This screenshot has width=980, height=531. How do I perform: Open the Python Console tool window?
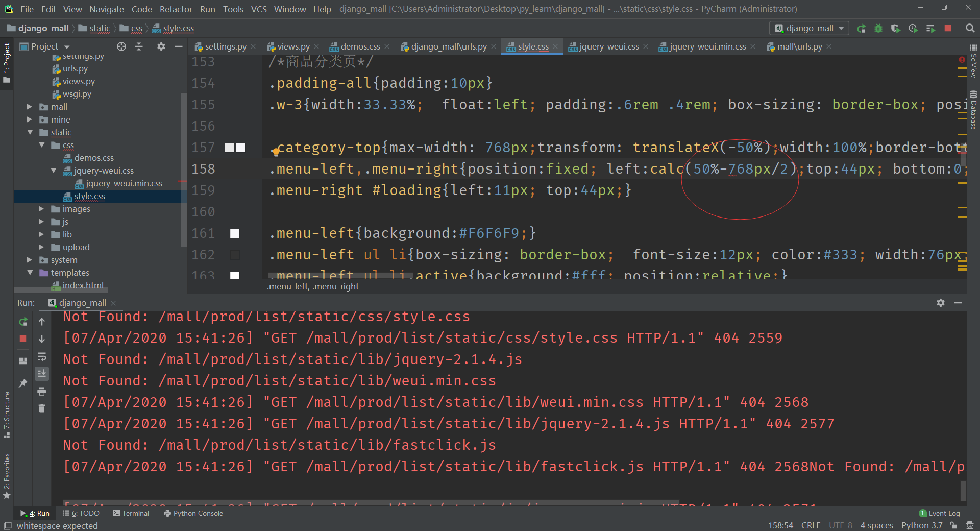[193, 513]
